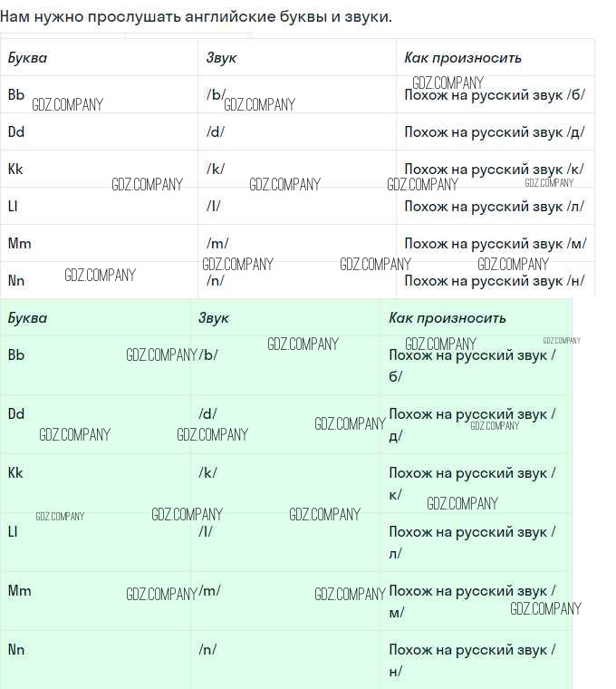Click the "Звук" header in the green table
Viewport: 616px width, 689px height.
click(x=214, y=318)
